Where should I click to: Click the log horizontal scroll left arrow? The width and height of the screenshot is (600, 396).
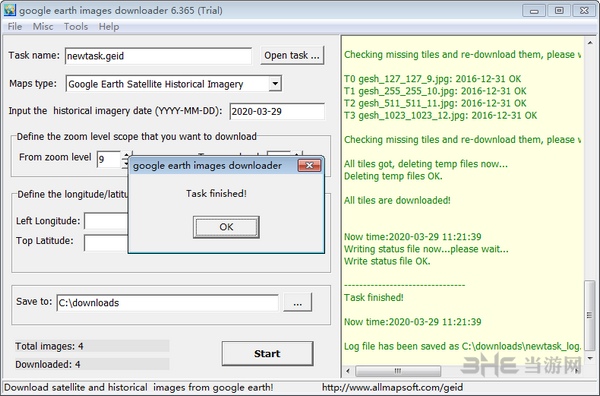coord(348,371)
